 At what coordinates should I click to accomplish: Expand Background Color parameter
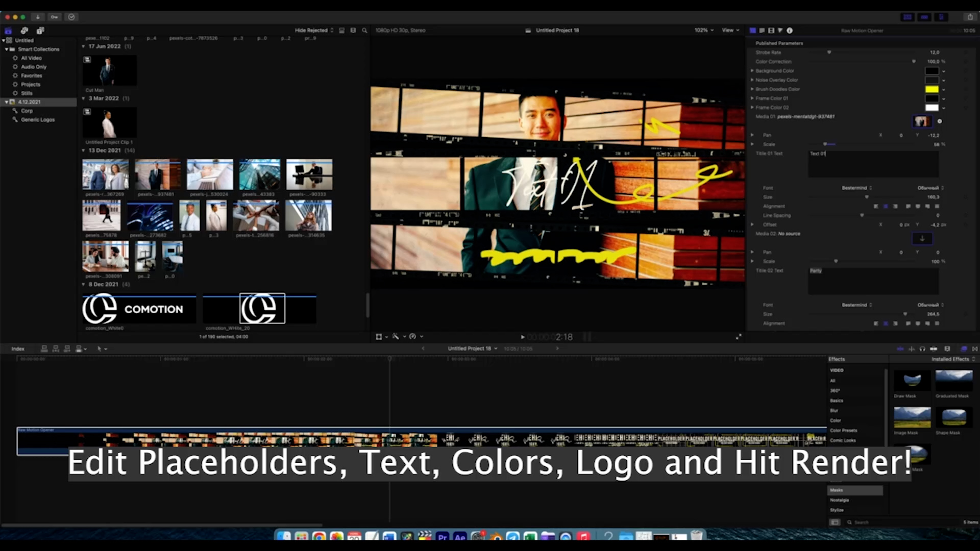pos(752,71)
